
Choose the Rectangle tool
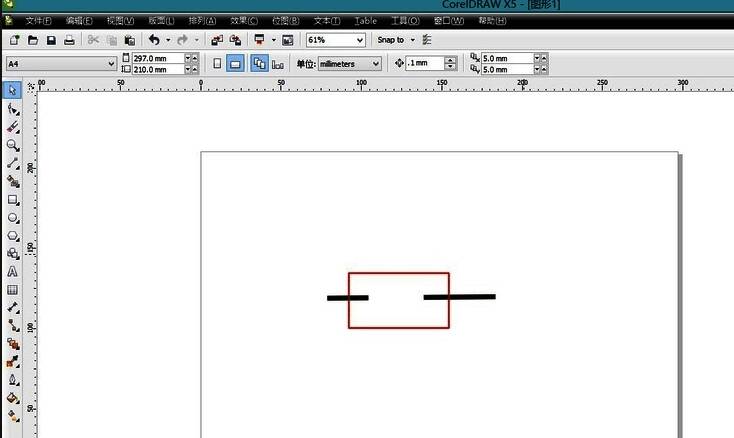pyautogui.click(x=13, y=199)
